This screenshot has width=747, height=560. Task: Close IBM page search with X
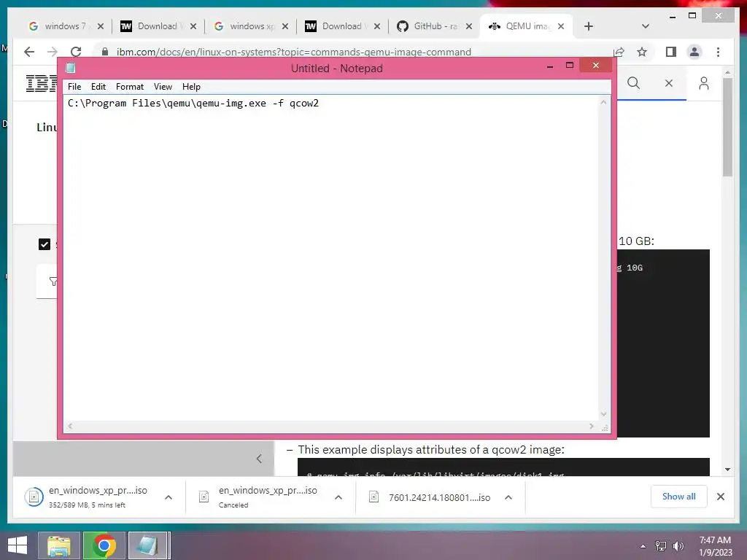[x=669, y=83]
